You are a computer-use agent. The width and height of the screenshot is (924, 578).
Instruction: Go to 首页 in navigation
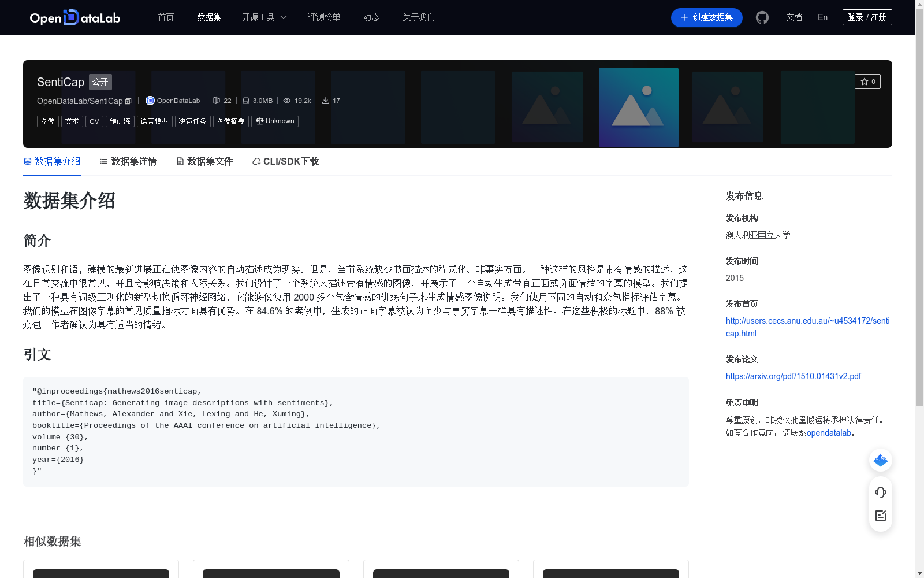coord(166,17)
